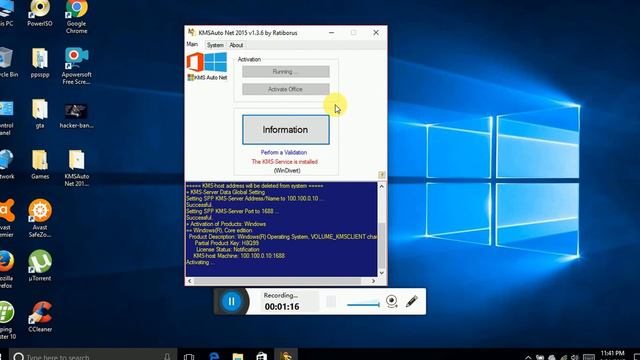Show hidden system tray icons
The height and width of the screenshot is (360, 640).
click(528, 357)
